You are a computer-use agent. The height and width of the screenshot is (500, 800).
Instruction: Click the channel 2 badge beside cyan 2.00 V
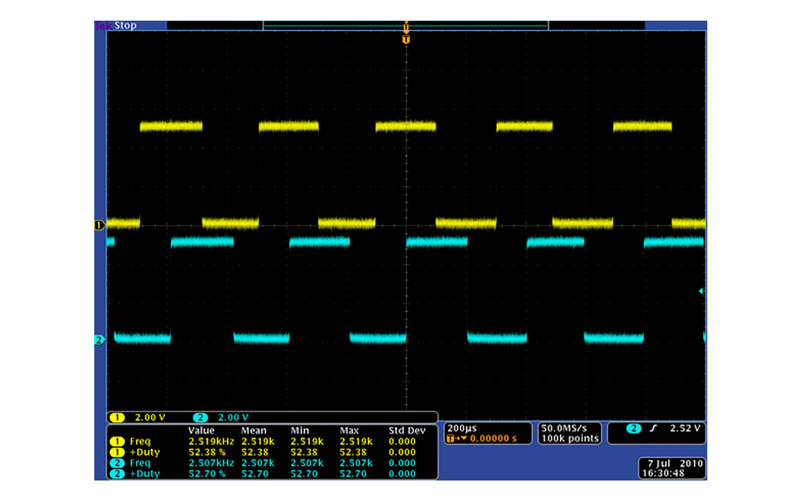[x=201, y=417]
